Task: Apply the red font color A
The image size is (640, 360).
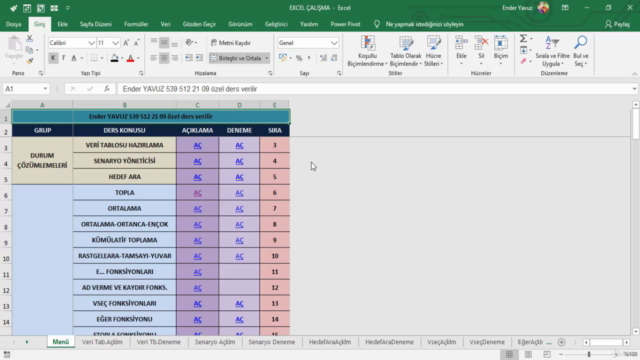Action: pyautogui.click(x=130, y=58)
